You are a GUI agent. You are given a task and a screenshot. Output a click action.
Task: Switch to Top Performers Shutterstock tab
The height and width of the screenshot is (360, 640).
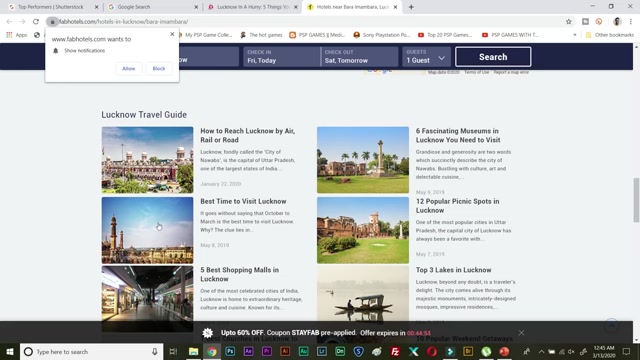pyautogui.click(x=51, y=7)
